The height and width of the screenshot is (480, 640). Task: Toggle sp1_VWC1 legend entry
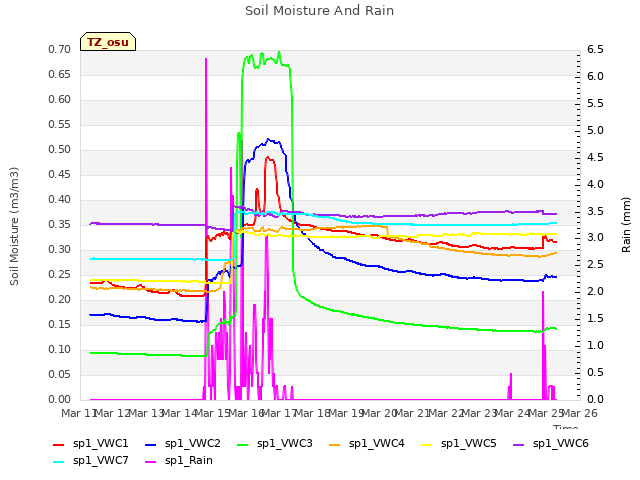coord(91,444)
